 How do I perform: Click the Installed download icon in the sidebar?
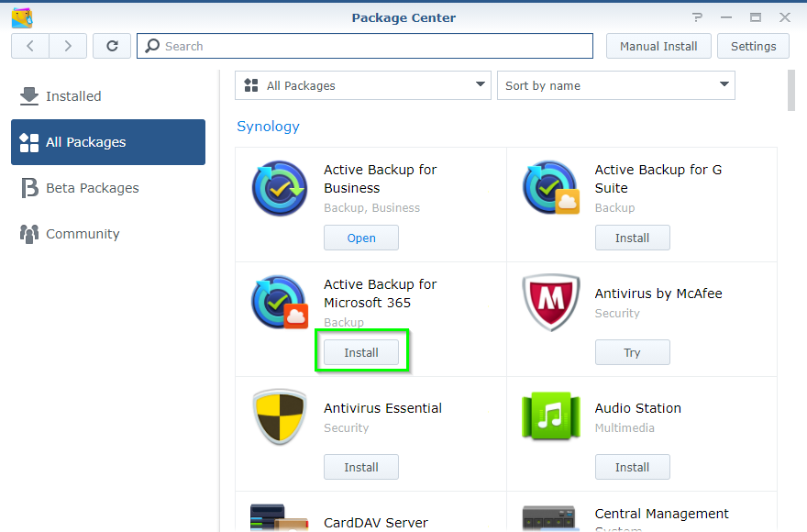pyautogui.click(x=29, y=96)
